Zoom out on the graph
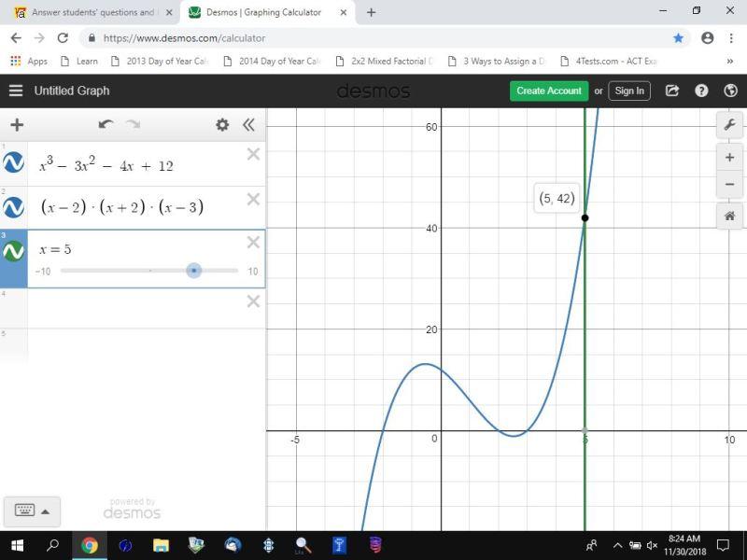 coord(729,184)
